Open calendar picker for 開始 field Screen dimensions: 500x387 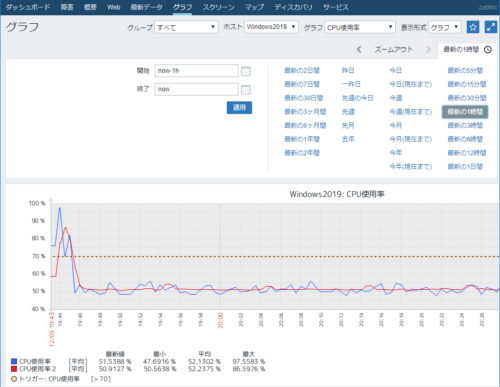tap(246, 71)
